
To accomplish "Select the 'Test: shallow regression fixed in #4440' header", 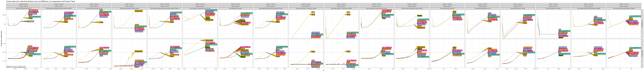I will (130, 8).
